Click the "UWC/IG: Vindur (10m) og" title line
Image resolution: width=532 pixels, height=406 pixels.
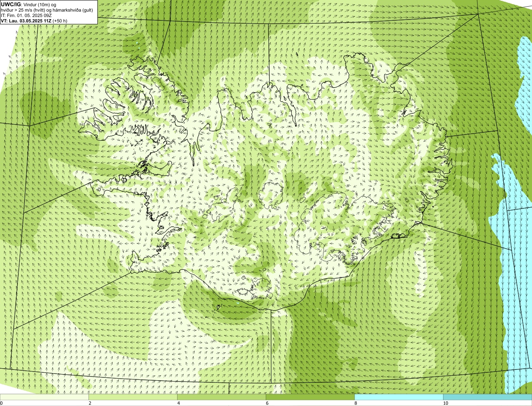click(29, 5)
